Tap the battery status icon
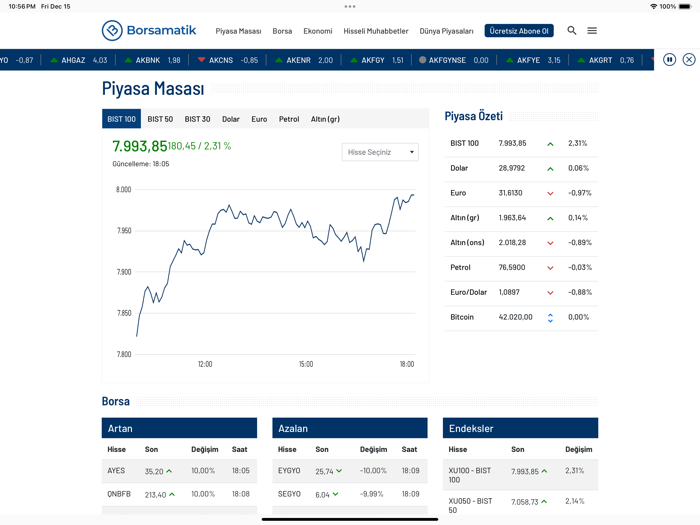 coord(685,6)
